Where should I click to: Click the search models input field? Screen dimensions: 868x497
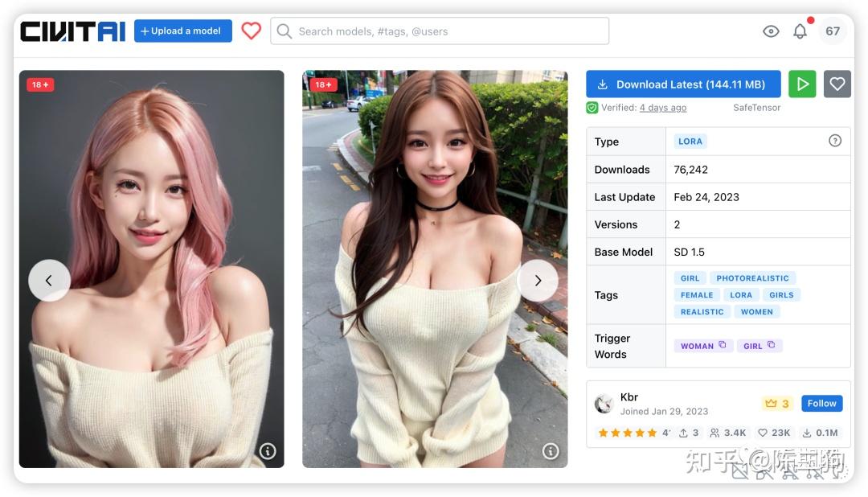tap(438, 31)
